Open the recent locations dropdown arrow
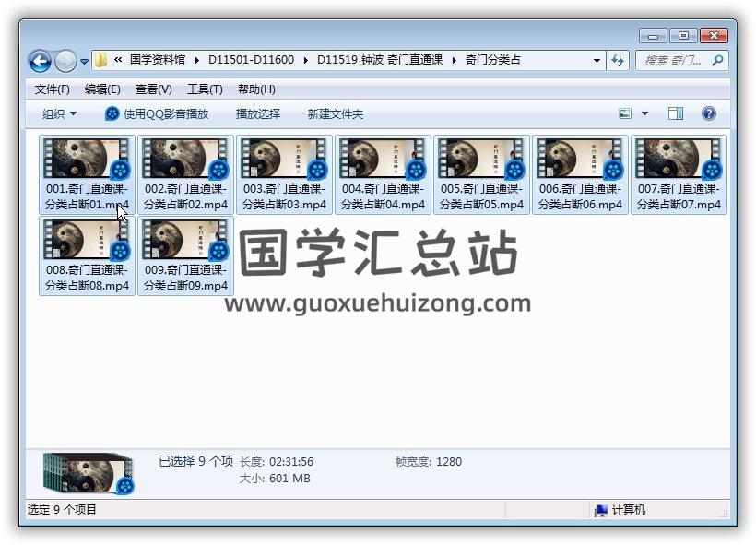This screenshot has width=756, height=545. tap(84, 62)
